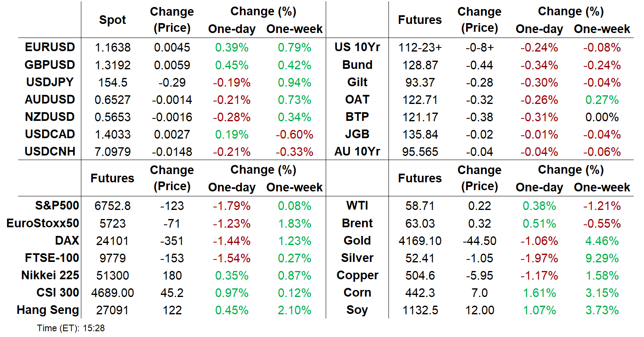
Task: Select the GBPUSD spot price 1.3192
Action: (x=112, y=65)
